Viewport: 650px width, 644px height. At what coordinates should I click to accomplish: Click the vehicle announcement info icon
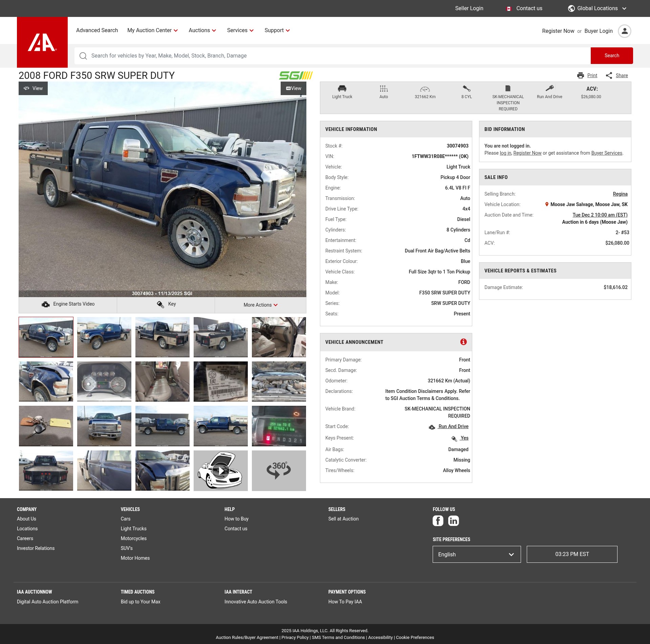click(463, 342)
